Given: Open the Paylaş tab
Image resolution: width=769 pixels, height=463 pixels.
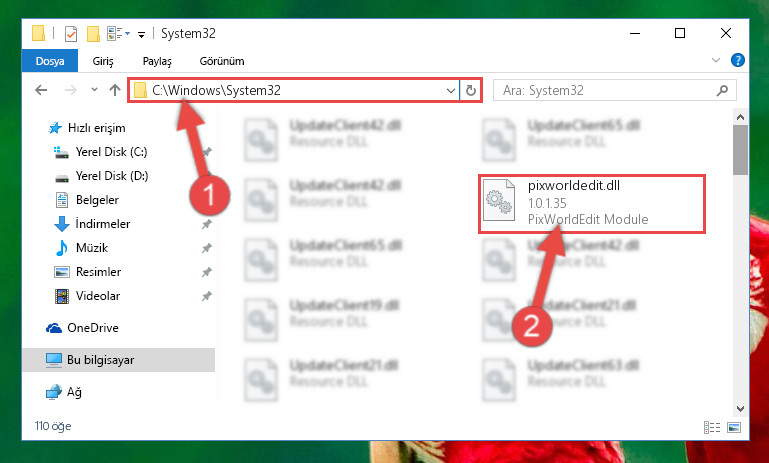Looking at the screenshot, I should [x=157, y=61].
